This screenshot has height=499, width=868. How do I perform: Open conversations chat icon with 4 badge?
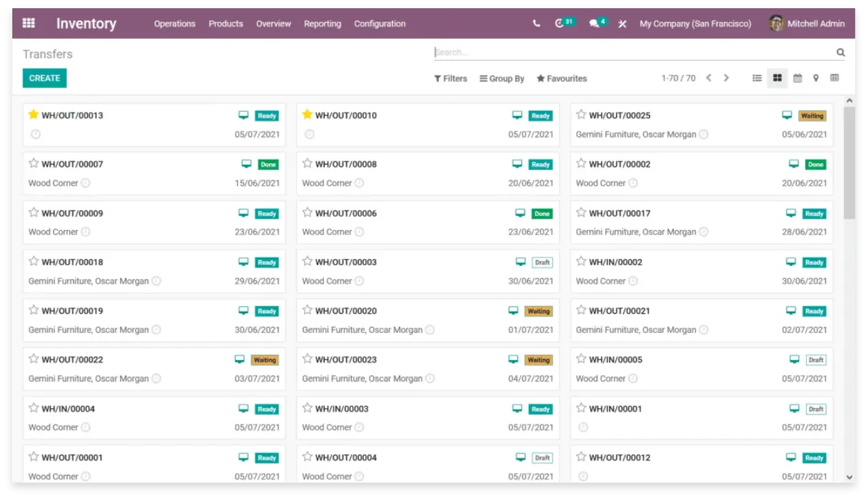pos(594,24)
